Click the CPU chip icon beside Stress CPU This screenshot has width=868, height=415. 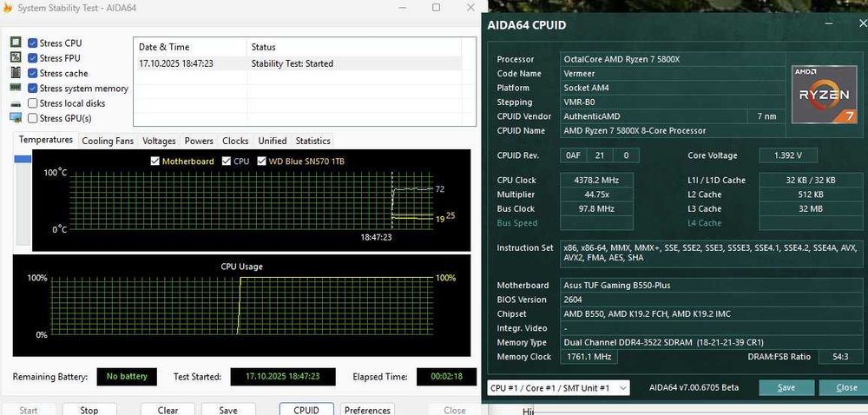pos(16,43)
